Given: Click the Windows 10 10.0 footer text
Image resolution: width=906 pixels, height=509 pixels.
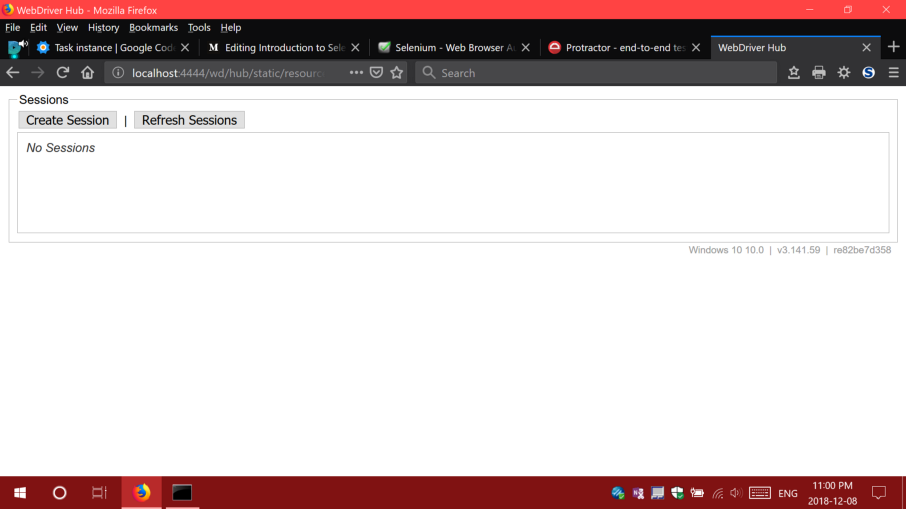Looking at the screenshot, I should pos(726,250).
